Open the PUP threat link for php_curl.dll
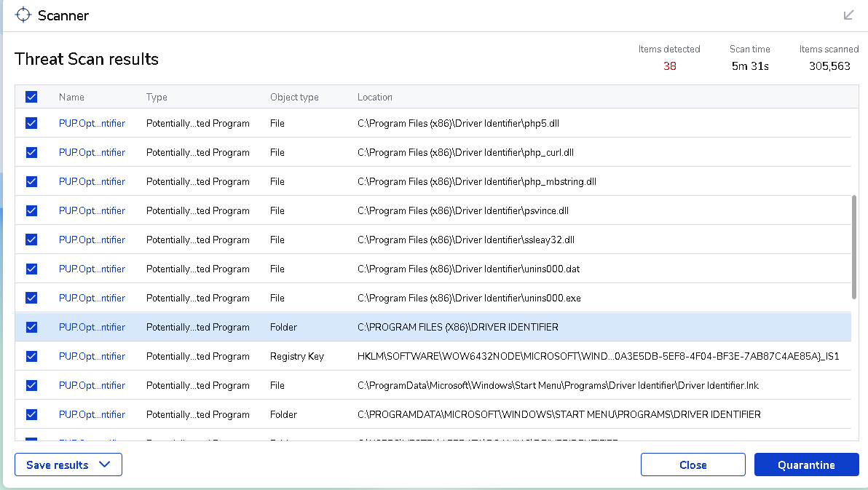868x490 pixels. 92,152
